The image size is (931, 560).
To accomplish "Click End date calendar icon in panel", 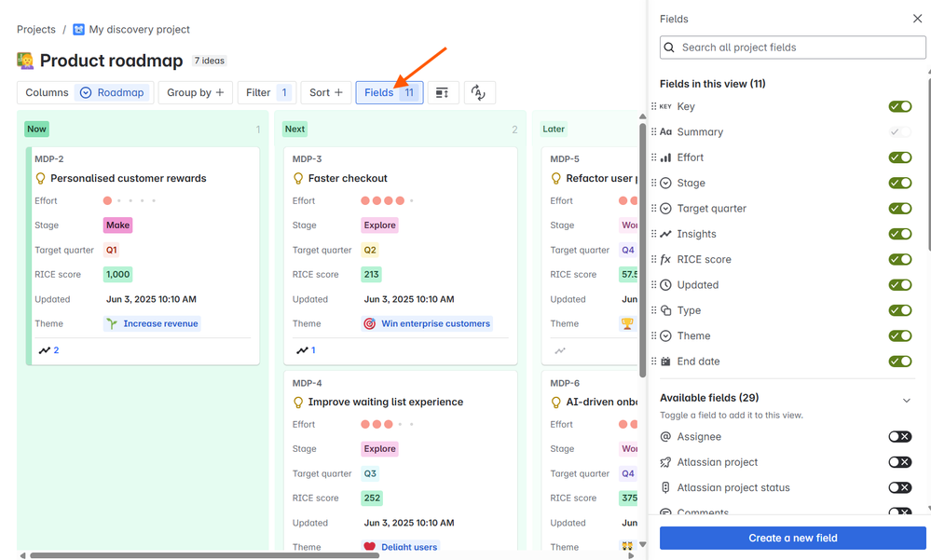I will click(665, 361).
